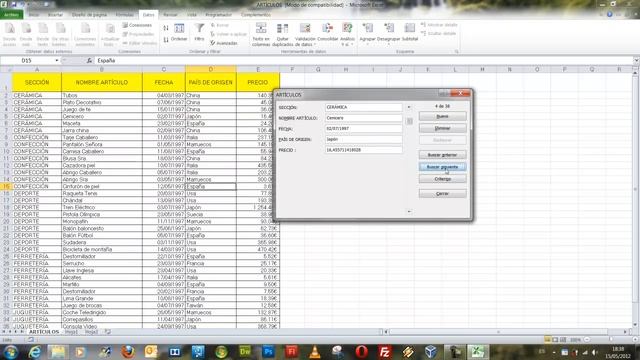Switch to the Diseño de página tab
Viewport: 640px width, 360px height.
click(89, 15)
